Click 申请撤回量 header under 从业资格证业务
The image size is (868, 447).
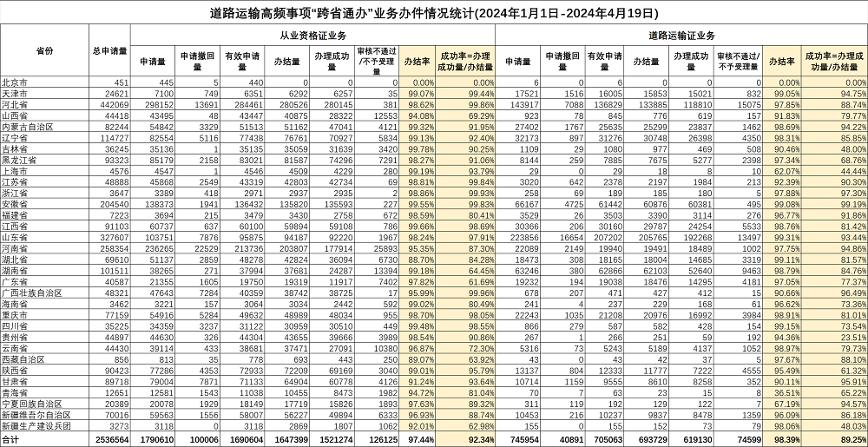197,62
